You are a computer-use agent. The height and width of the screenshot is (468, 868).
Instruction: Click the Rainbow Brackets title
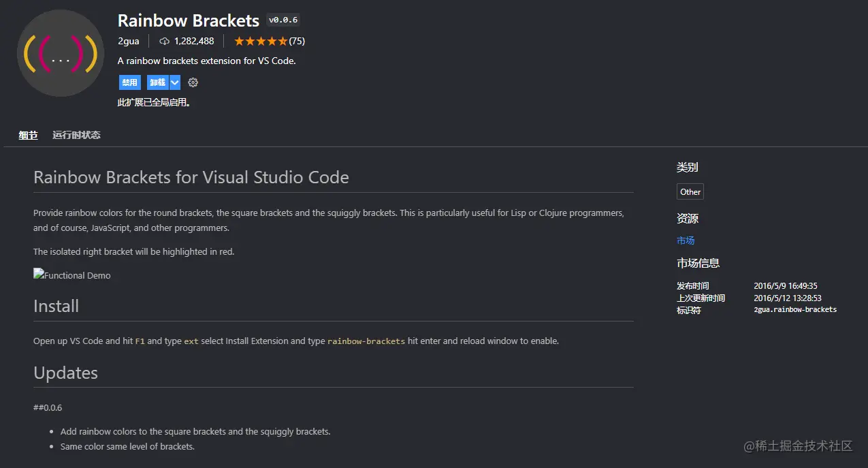(189, 20)
